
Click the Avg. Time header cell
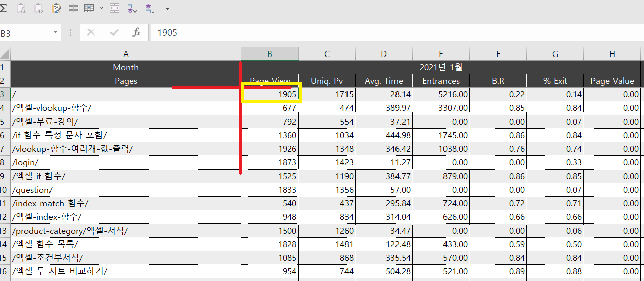[384, 81]
